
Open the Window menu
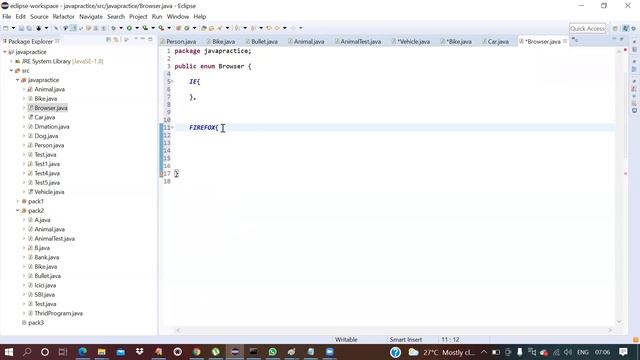pyautogui.click(x=178, y=17)
